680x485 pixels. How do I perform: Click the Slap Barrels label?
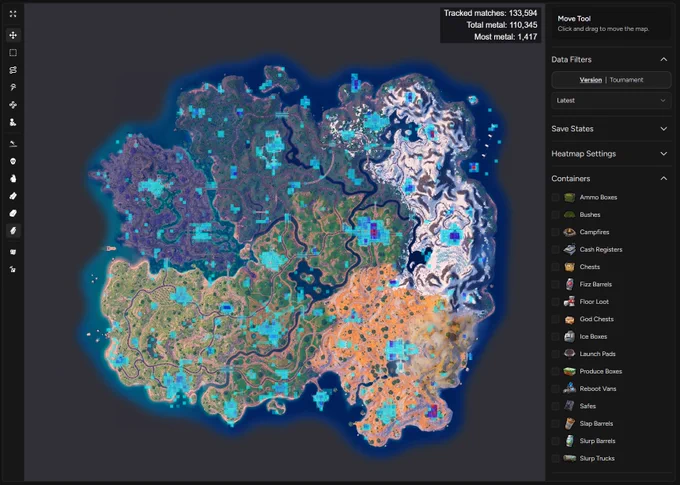[x=596, y=423]
